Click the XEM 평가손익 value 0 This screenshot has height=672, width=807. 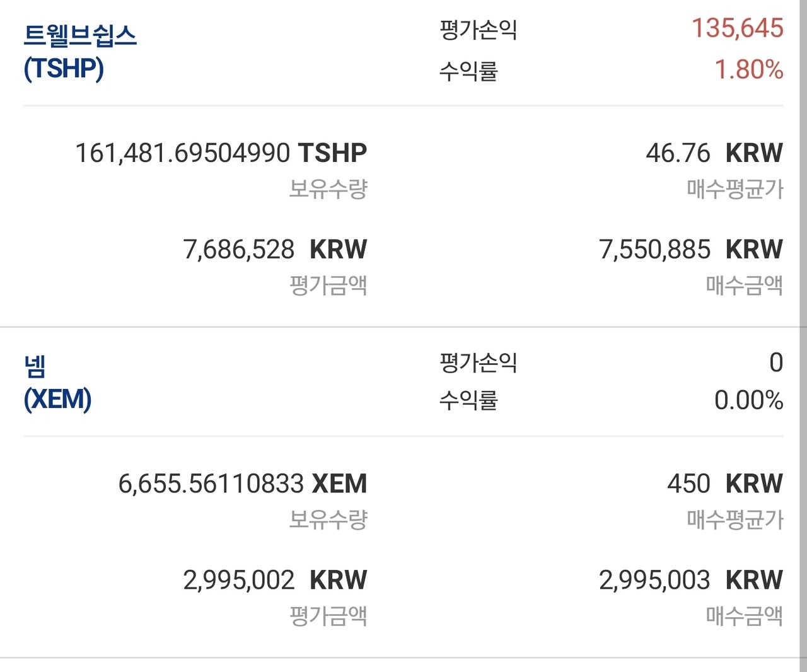tap(777, 362)
